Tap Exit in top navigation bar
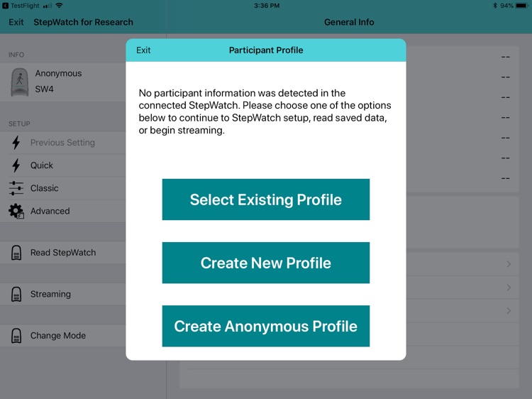The width and height of the screenshot is (532, 399). pos(16,22)
